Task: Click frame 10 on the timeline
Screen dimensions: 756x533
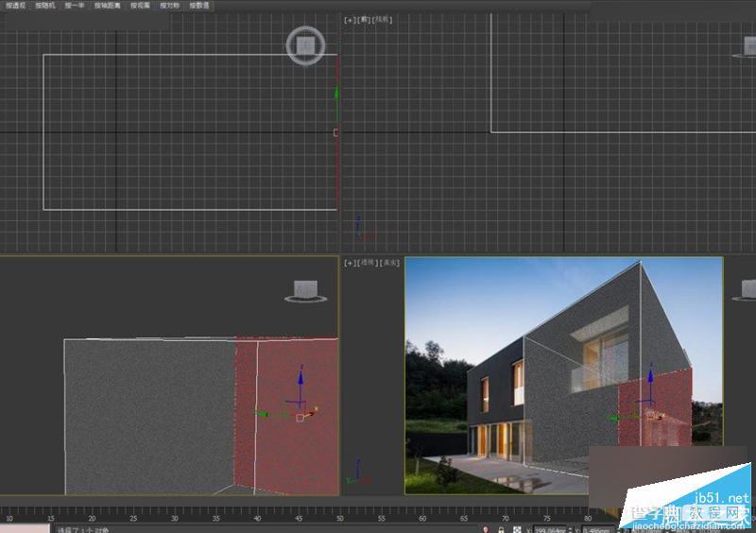Action: [x=9, y=519]
